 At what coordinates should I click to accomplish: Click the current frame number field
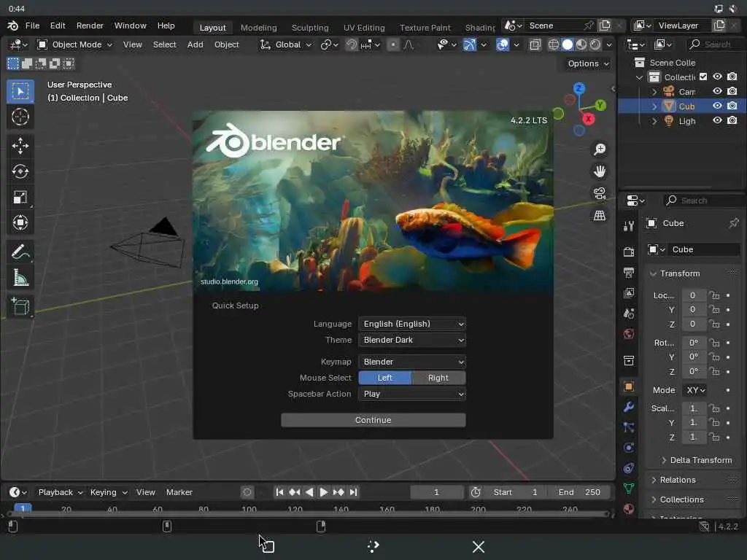[436, 492]
